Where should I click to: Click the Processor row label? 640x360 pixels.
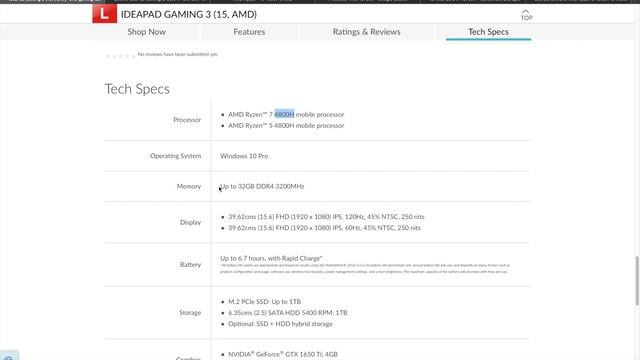[187, 120]
